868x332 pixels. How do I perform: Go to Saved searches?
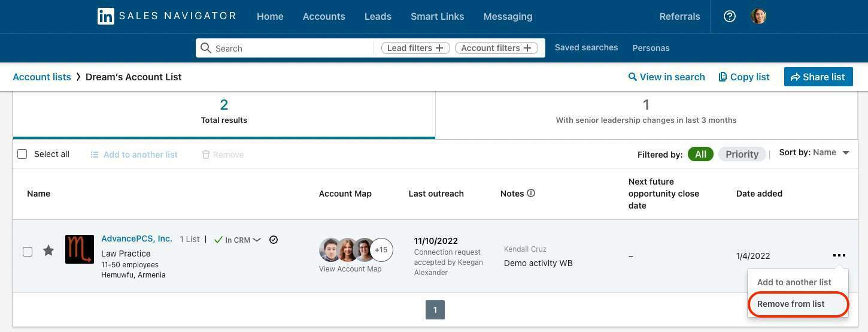click(x=586, y=47)
